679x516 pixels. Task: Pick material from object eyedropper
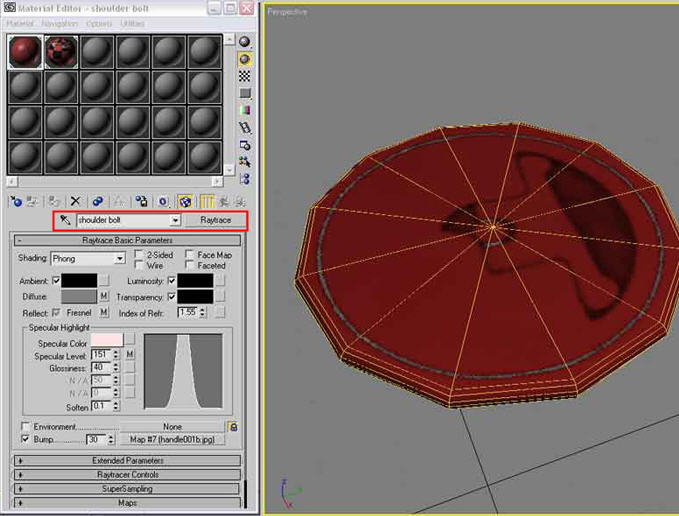pos(65,220)
